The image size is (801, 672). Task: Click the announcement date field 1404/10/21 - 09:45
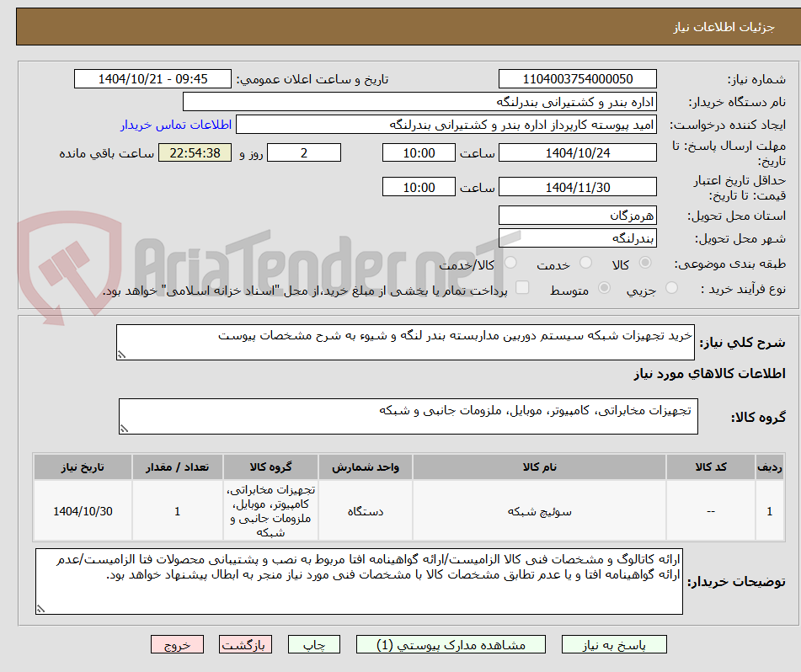coord(152,79)
